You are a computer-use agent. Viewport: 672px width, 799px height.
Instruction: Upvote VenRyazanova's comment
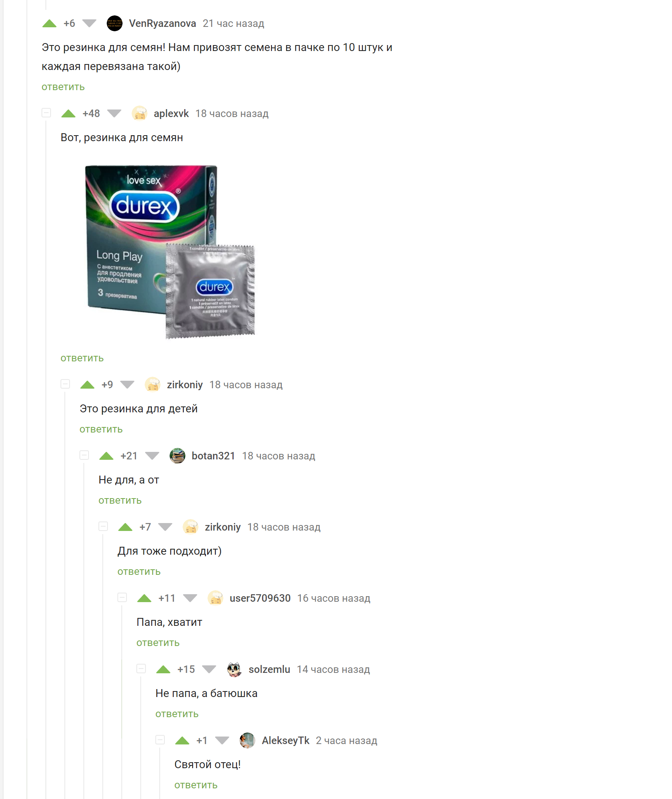(49, 24)
